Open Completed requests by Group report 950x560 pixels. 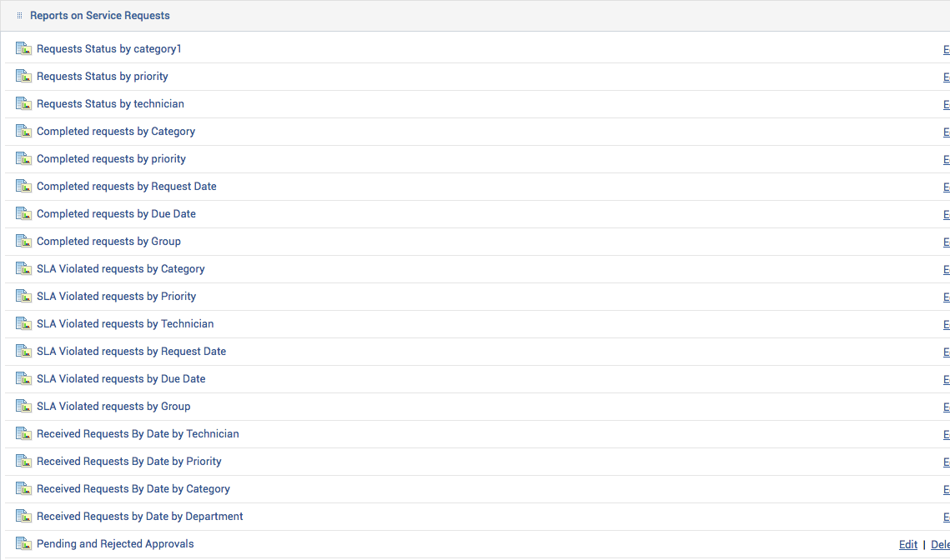[x=108, y=241]
